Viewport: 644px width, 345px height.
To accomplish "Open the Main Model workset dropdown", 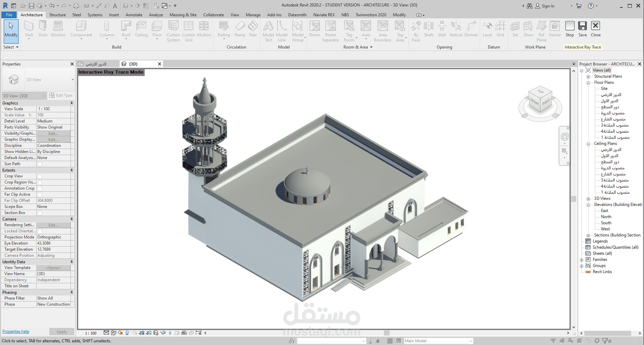I will click(x=439, y=341).
